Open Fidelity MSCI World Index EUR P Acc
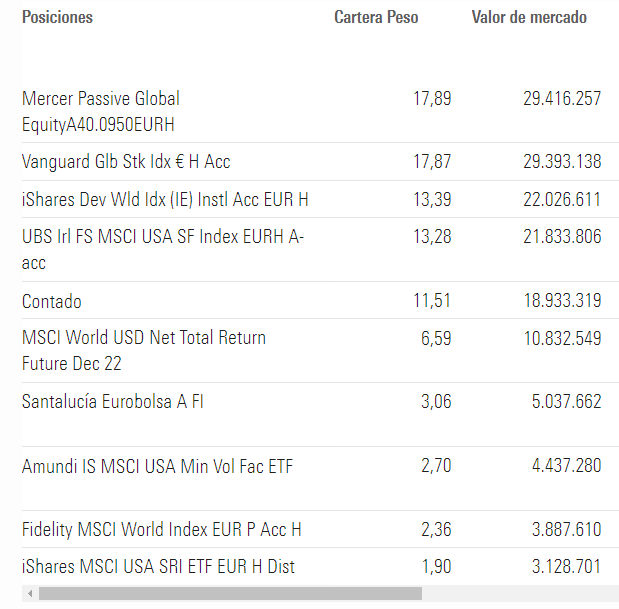The width and height of the screenshot is (619, 609). [161, 529]
